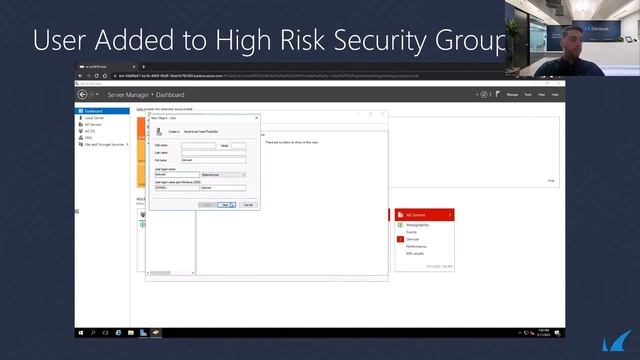Click the red Services alert count badge
Viewport: 640px width, 360px height.
[400, 239]
